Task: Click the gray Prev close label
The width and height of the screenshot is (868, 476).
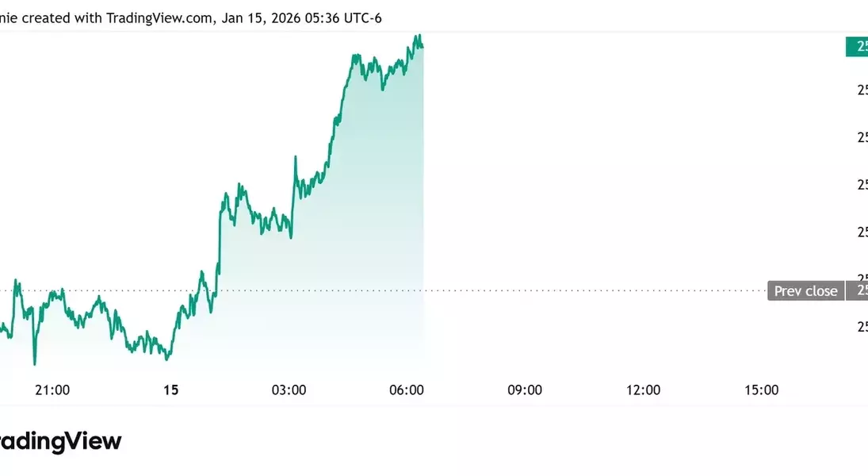Action: [805, 291]
